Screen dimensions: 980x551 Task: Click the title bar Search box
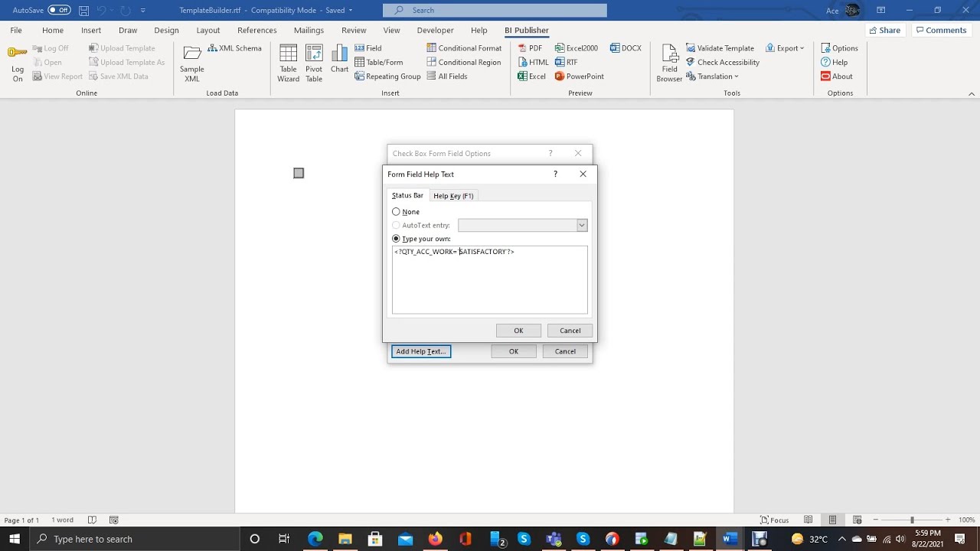coord(495,10)
